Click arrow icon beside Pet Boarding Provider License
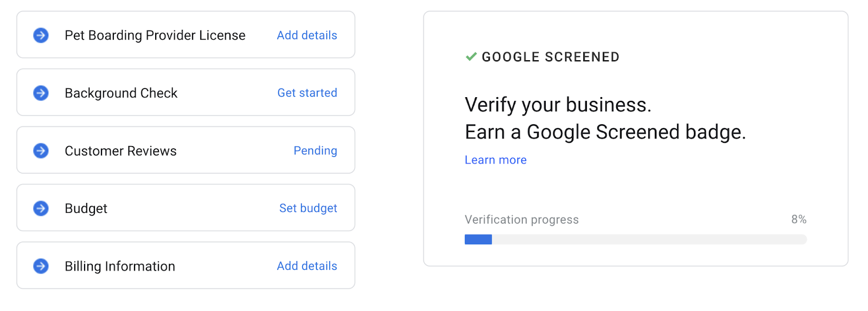This screenshot has width=868, height=311. coord(41,35)
